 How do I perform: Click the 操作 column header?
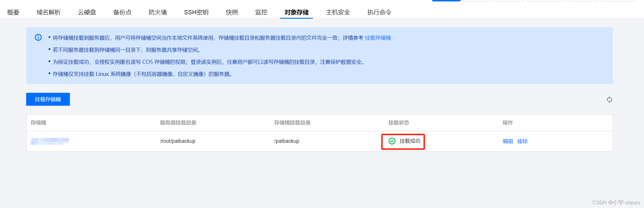508,123
